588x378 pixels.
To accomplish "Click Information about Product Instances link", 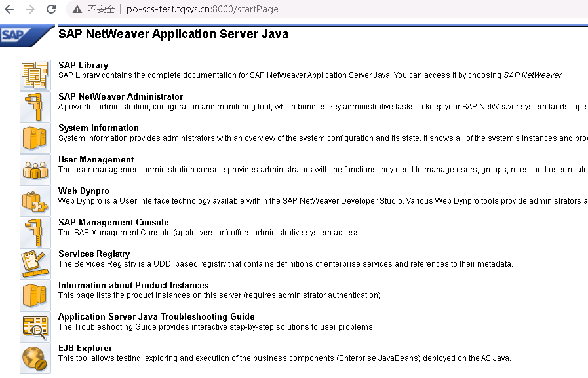I will tap(134, 286).
